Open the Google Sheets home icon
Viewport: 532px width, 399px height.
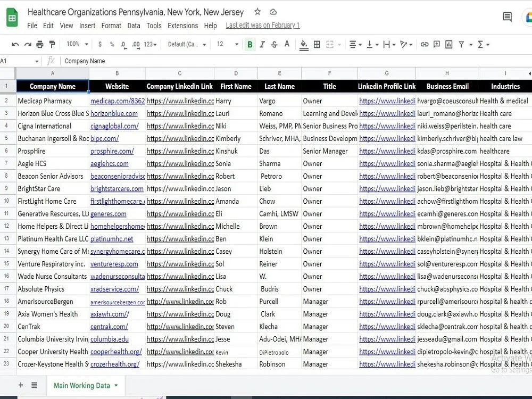12,17
